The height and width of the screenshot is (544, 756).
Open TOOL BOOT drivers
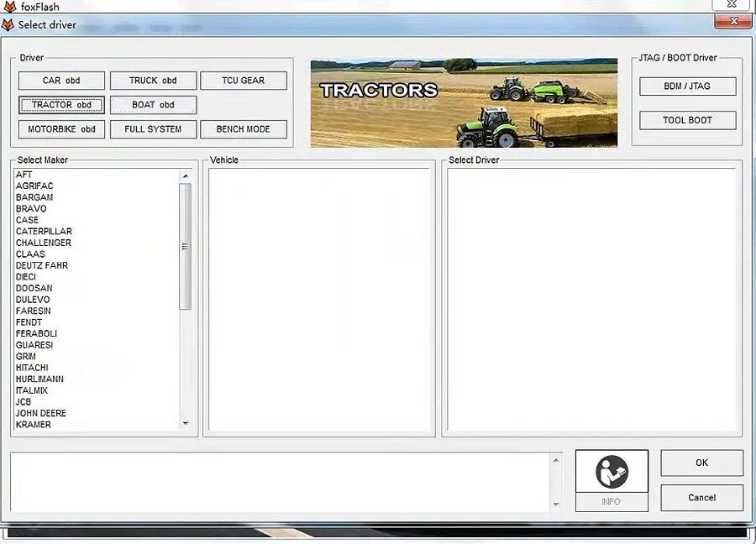687,120
